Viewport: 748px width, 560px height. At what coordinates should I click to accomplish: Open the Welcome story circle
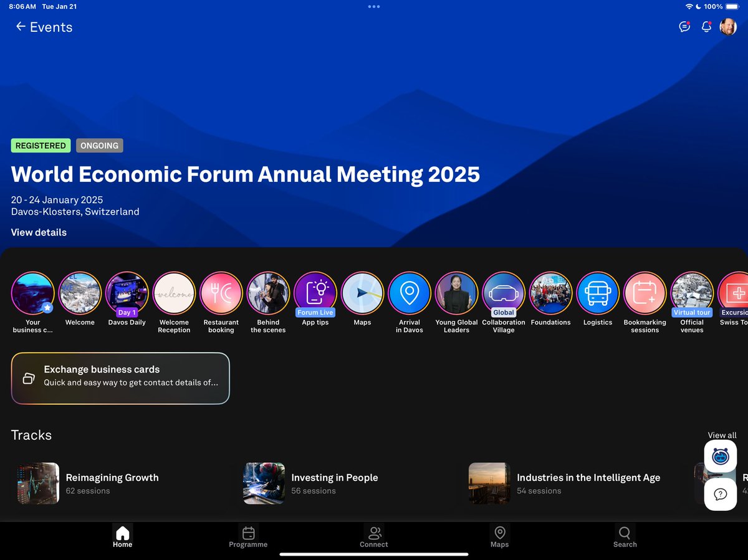point(80,293)
